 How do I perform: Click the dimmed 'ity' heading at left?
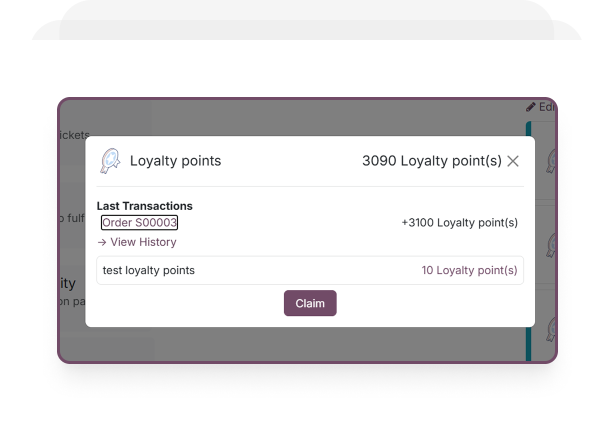click(67, 284)
